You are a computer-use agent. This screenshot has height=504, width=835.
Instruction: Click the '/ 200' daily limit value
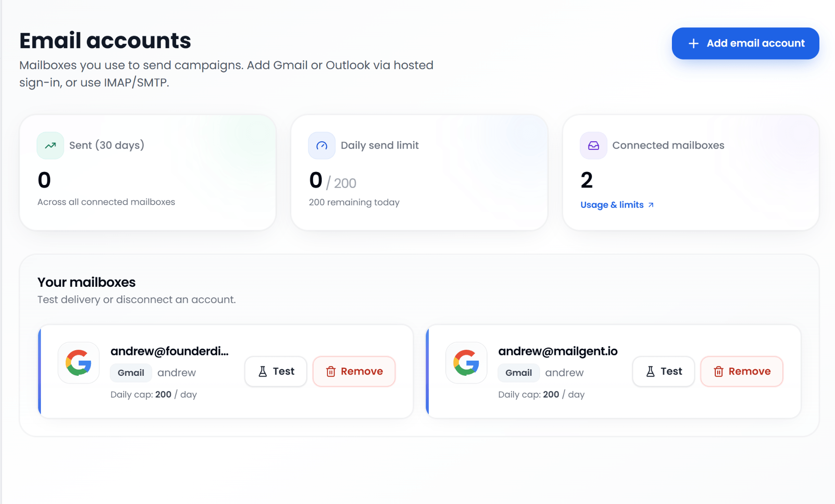pyautogui.click(x=341, y=183)
